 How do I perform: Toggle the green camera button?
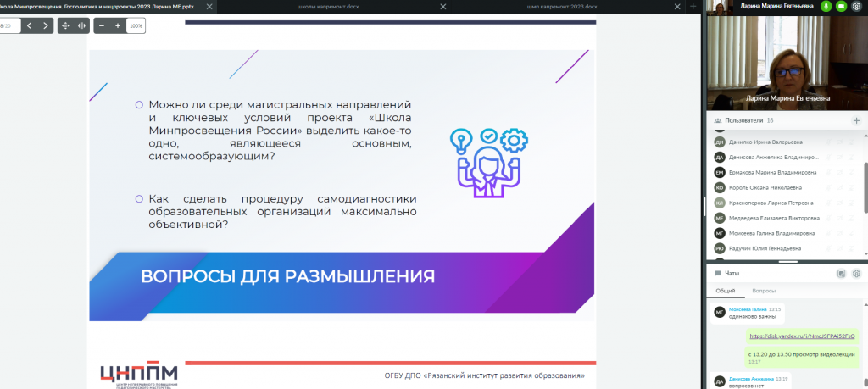coord(842,6)
